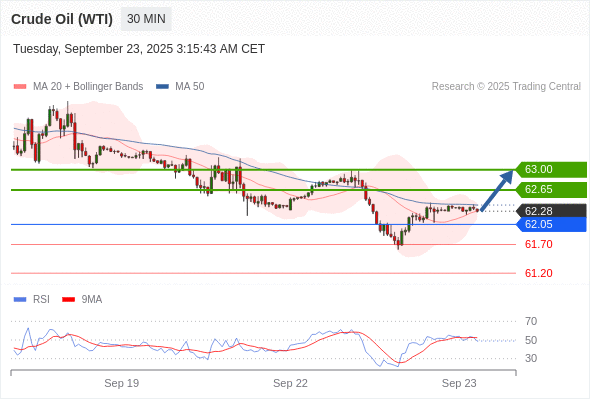590x400 pixels.
Task: Select the 62.65 green resistance tag
Action: tap(551, 189)
